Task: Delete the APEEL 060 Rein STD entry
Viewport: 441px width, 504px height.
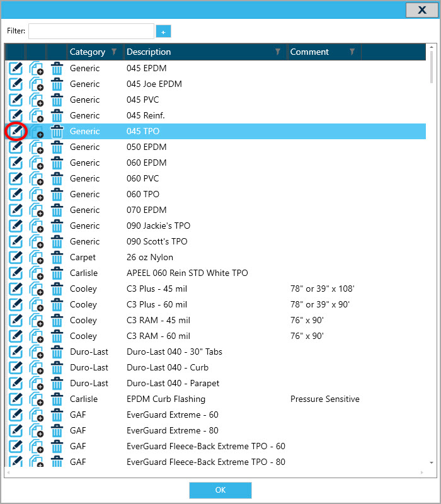Action: pos(57,273)
